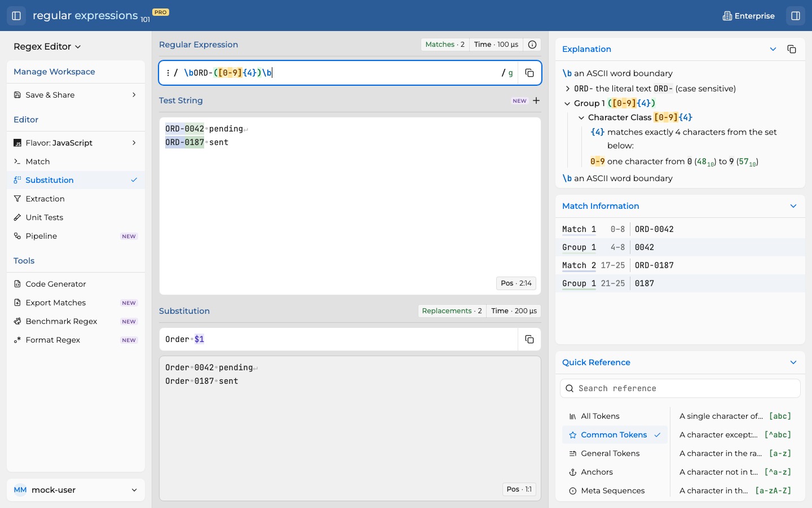The height and width of the screenshot is (508, 812).
Task: Open the regex flags selector g
Action: pos(511,73)
